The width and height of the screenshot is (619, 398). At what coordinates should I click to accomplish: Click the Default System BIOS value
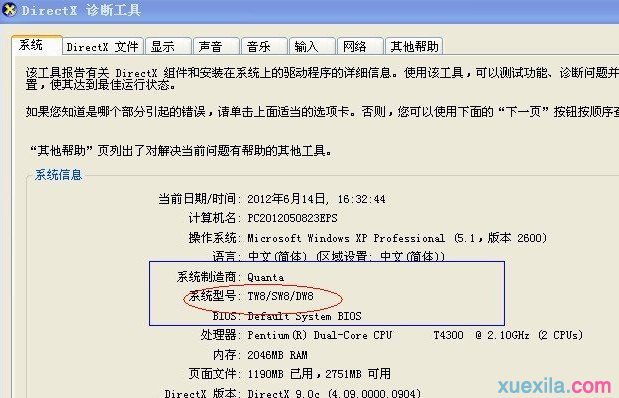tap(304, 316)
